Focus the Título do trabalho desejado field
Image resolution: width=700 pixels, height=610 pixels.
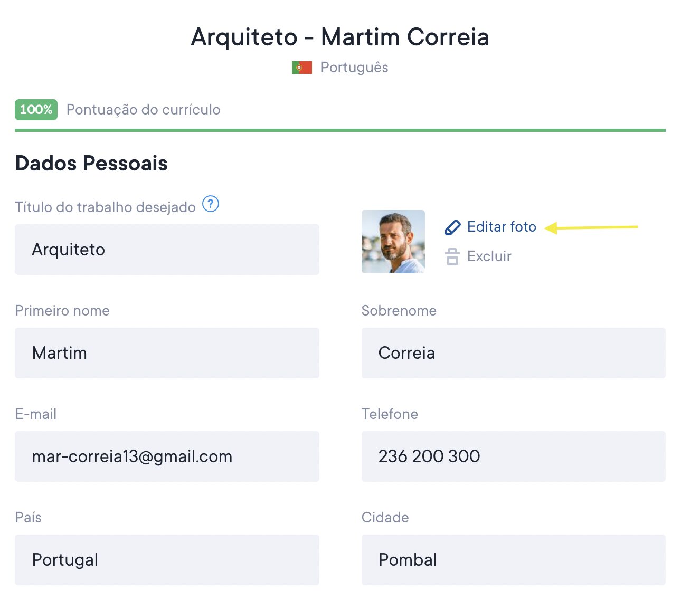167,250
